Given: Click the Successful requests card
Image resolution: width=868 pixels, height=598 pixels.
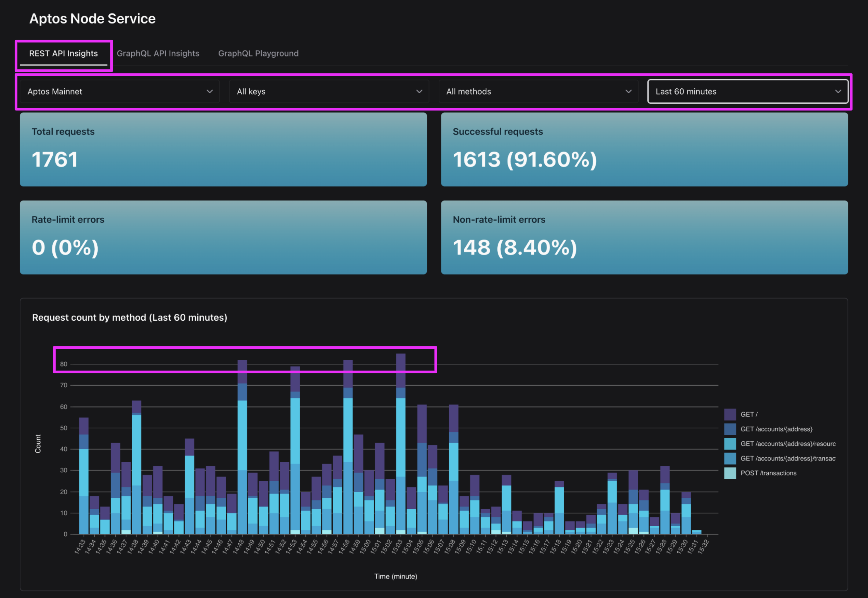Looking at the screenshot, I should point(644,149).
